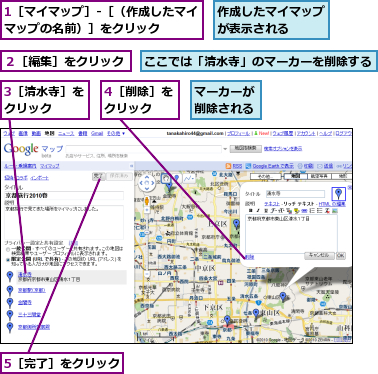The image size is (378, 374).
Task: Select the hand (pan) tool on the map
Action: [166, 179]
